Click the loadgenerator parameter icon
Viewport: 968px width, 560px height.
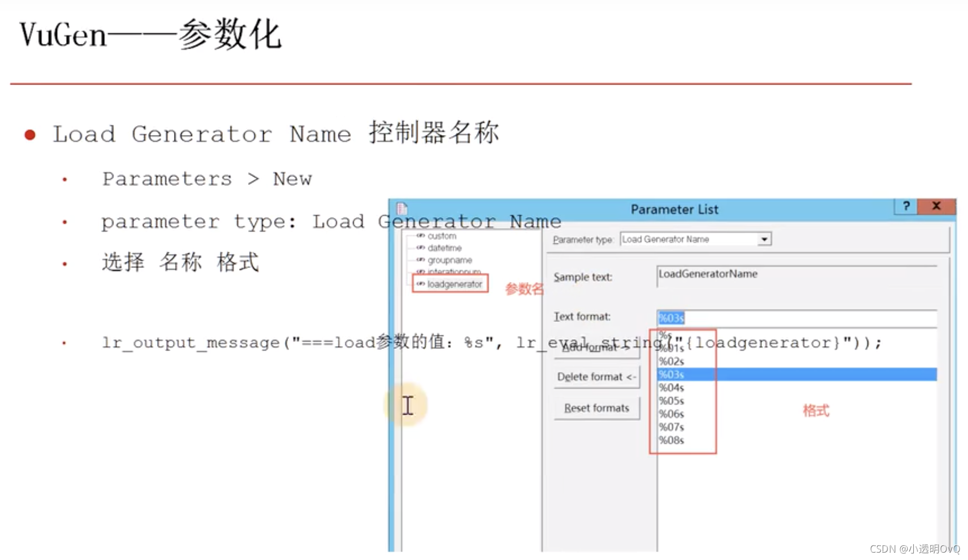click(x=420, y=284)
